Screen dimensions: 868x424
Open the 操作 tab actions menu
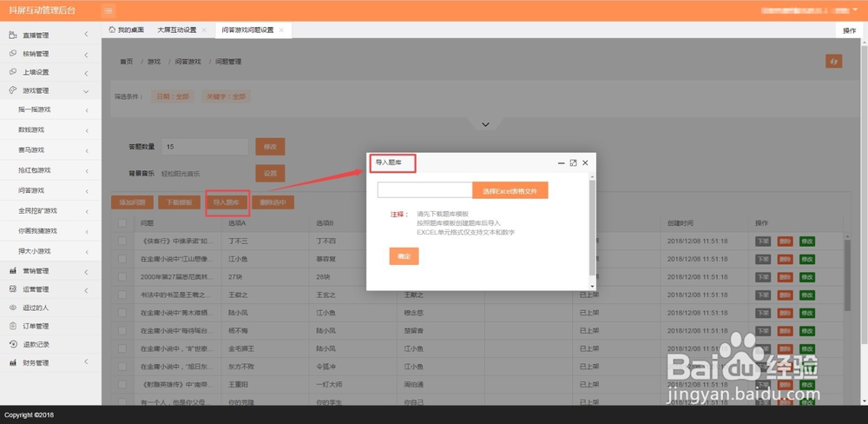[849, 30]
